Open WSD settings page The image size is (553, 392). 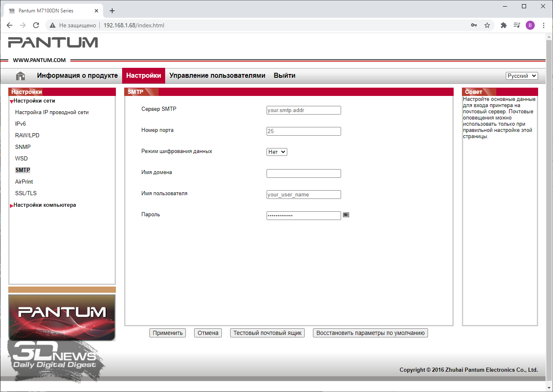[x=22, y=158]
